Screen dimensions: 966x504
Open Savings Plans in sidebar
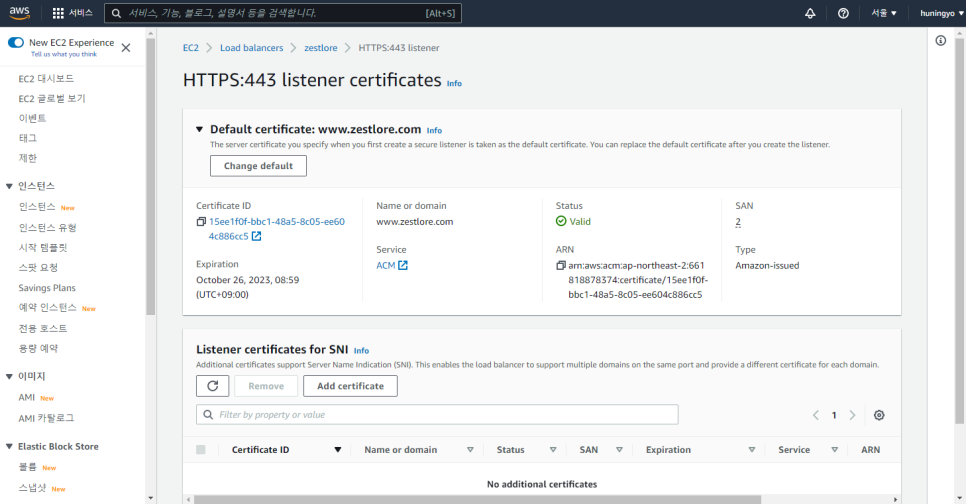(47, 288)
